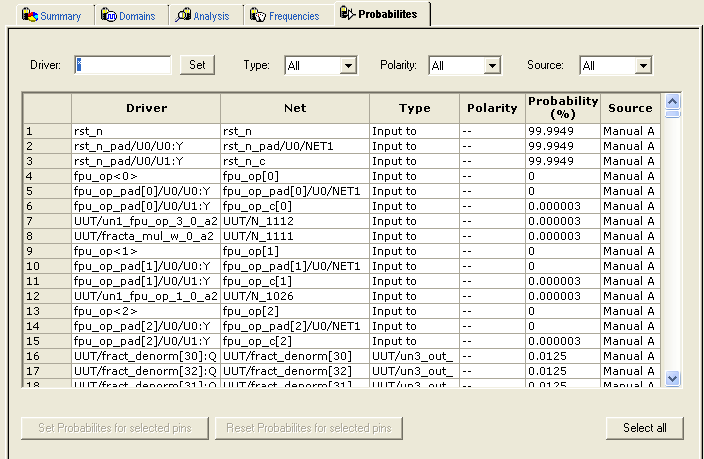Select row 16 header in the table

[47, 356]
